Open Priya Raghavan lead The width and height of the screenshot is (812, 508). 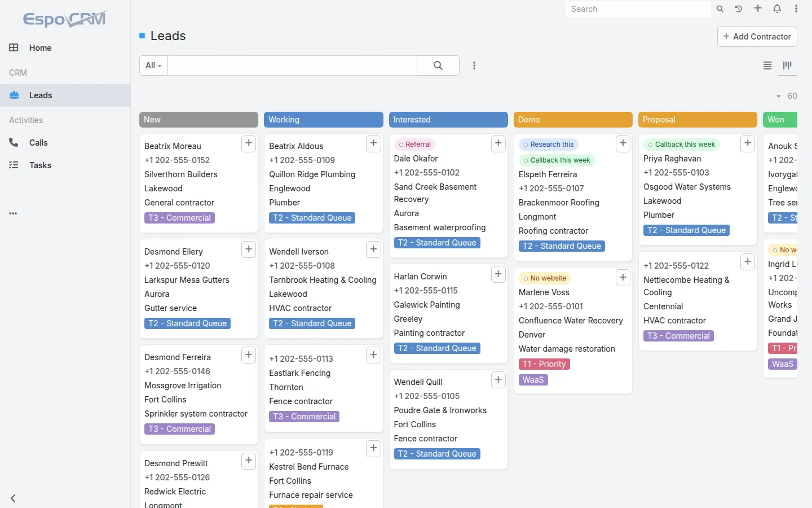[672, 159]
